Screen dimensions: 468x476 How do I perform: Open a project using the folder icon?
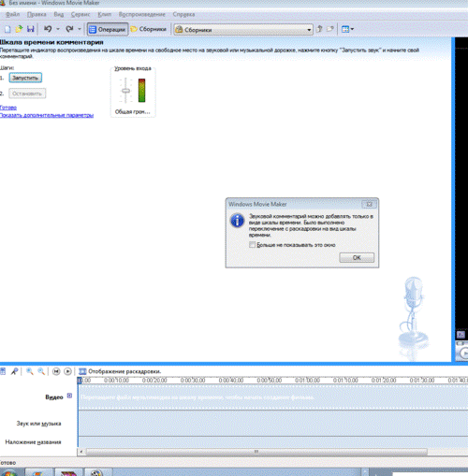tap(19, 29)
